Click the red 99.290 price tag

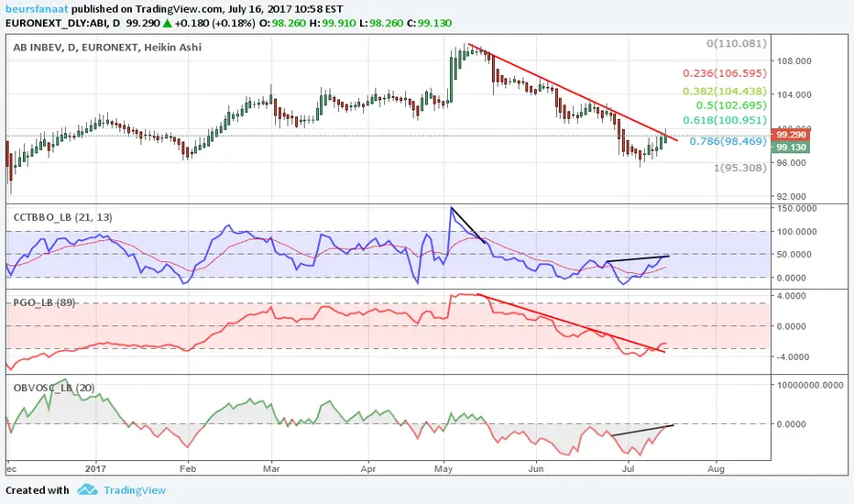(x=790, y=135)
